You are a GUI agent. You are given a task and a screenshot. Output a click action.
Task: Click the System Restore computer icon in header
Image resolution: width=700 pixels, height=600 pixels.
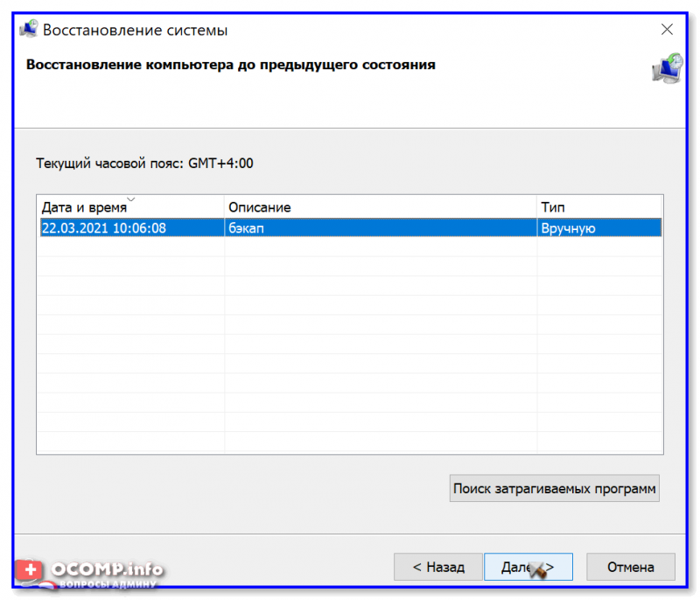(668, 68)
